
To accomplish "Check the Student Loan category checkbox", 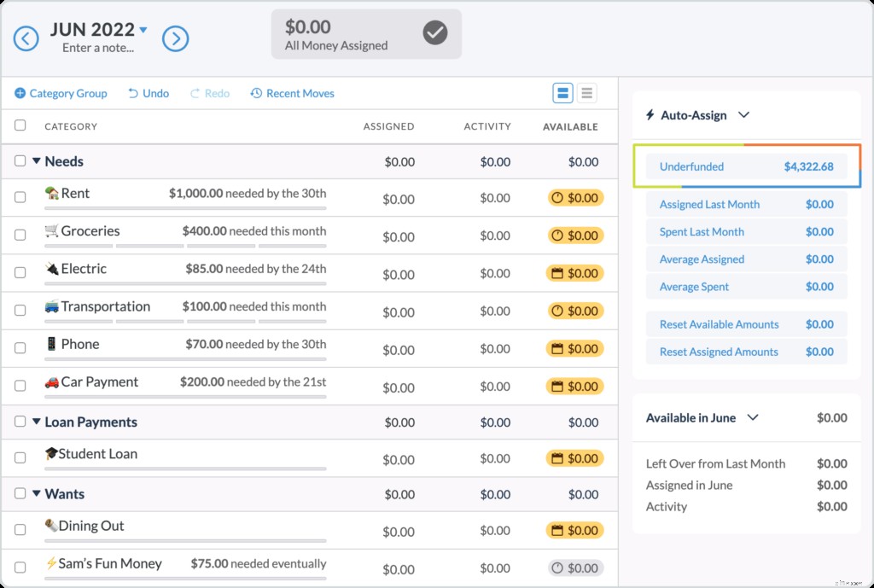I will tap(20, 457).
